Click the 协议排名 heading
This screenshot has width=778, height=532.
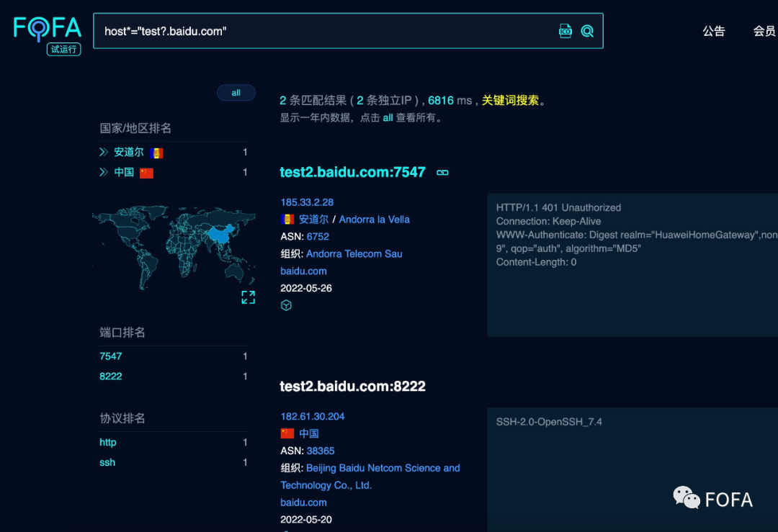tap(122, 418)
